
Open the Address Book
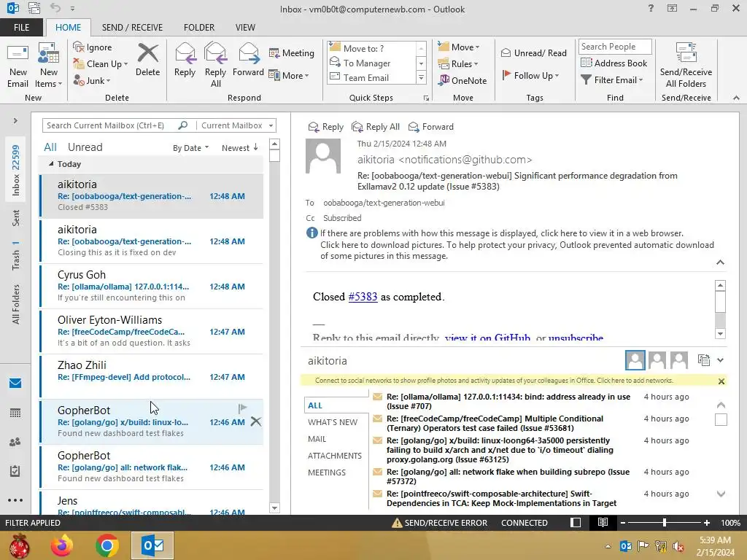614,63
